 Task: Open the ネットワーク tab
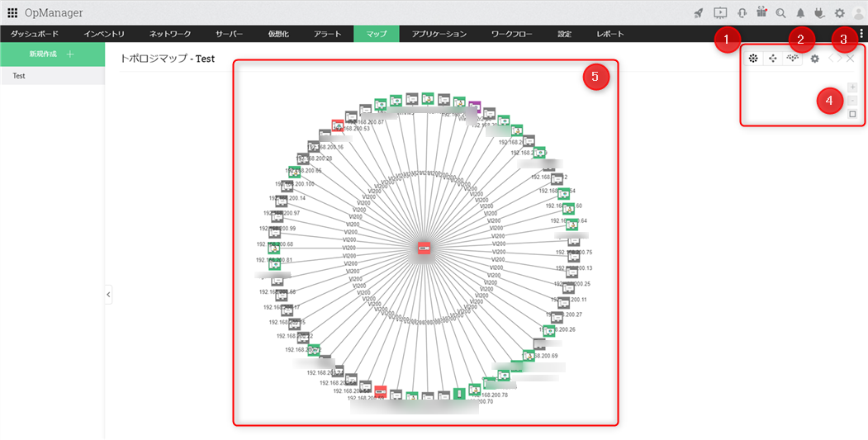pos(170,34)
